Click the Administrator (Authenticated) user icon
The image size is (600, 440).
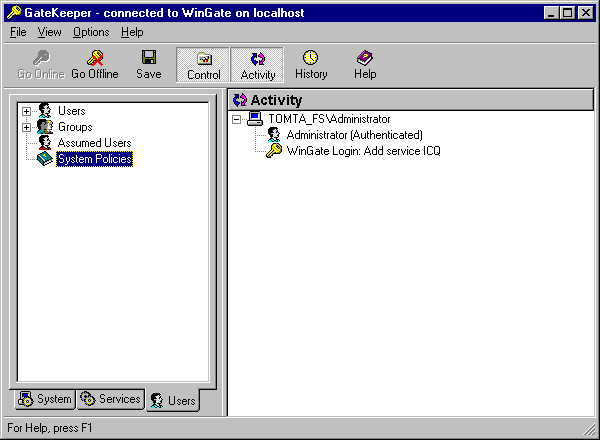[x=274, y=135]
